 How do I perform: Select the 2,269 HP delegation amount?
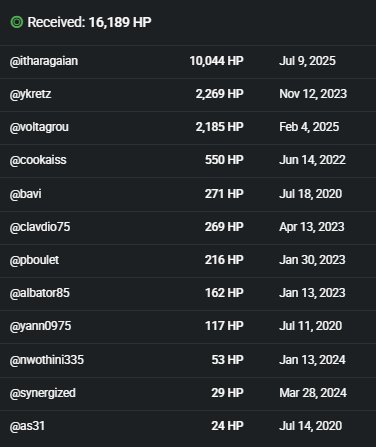pos(220,94)
